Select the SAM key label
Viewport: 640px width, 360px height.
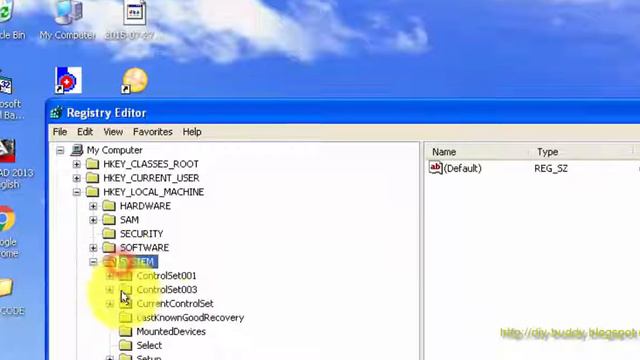pyautogui.click(x=129, y=220)
